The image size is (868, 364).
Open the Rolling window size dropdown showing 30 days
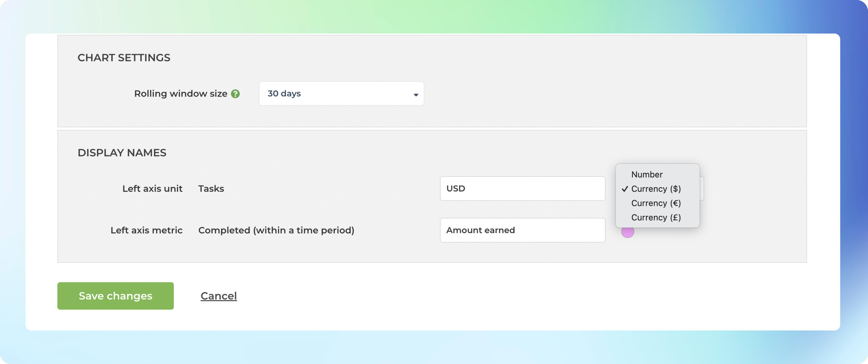341,94
